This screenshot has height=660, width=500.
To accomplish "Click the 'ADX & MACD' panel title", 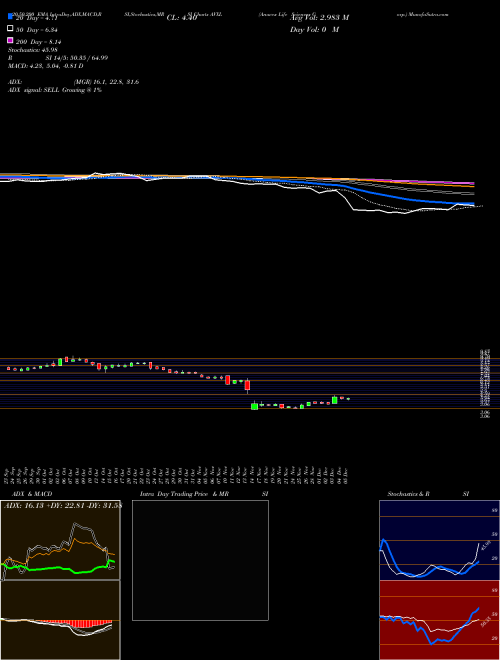I will click(x=32, y=494).
